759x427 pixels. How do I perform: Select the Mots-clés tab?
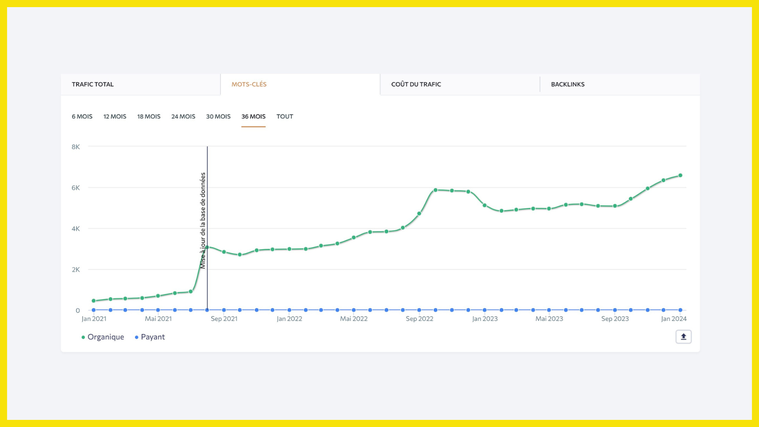[x=249, y=85]
